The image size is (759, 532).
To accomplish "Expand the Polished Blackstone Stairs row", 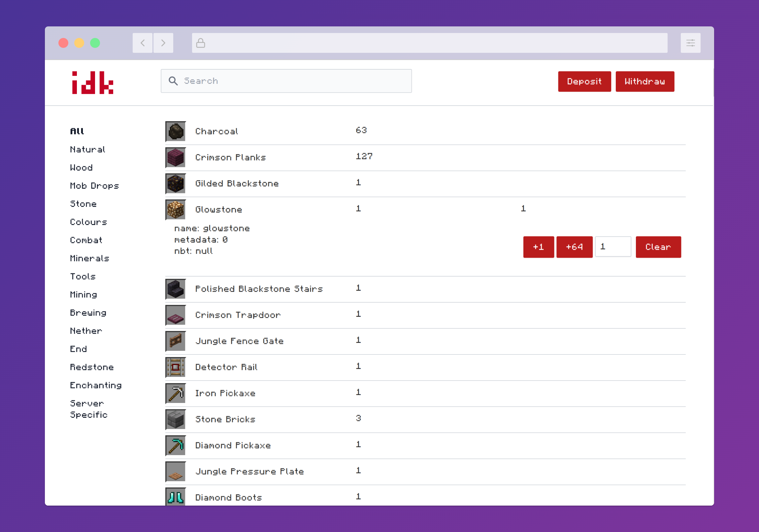I will point(259,289).
